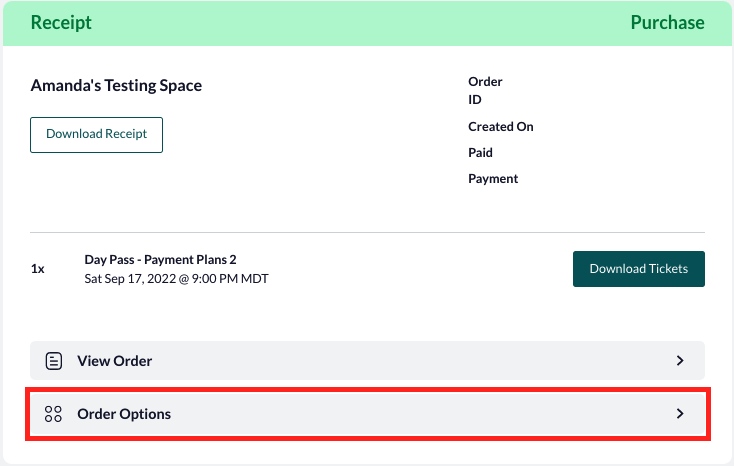Click Amanda's Testing Space heading

[x=116, y=86]
